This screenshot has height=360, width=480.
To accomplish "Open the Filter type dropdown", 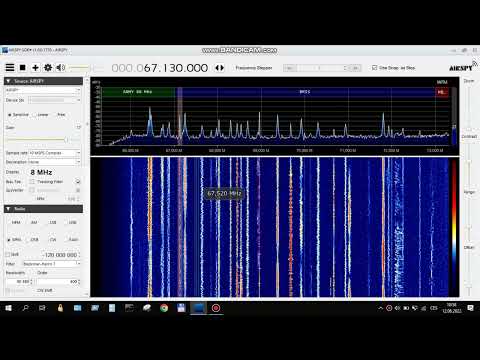I will [52, 264].
